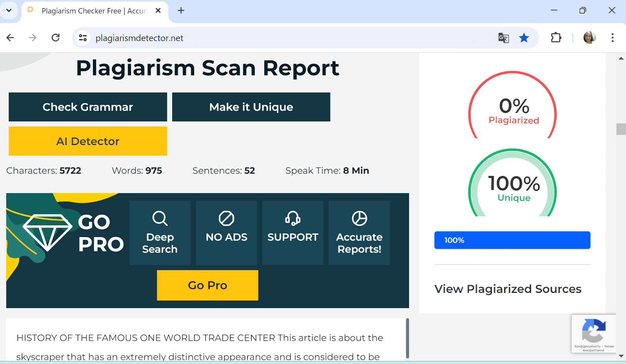Click the blue 100% progress bar

[x=512, y=240]
